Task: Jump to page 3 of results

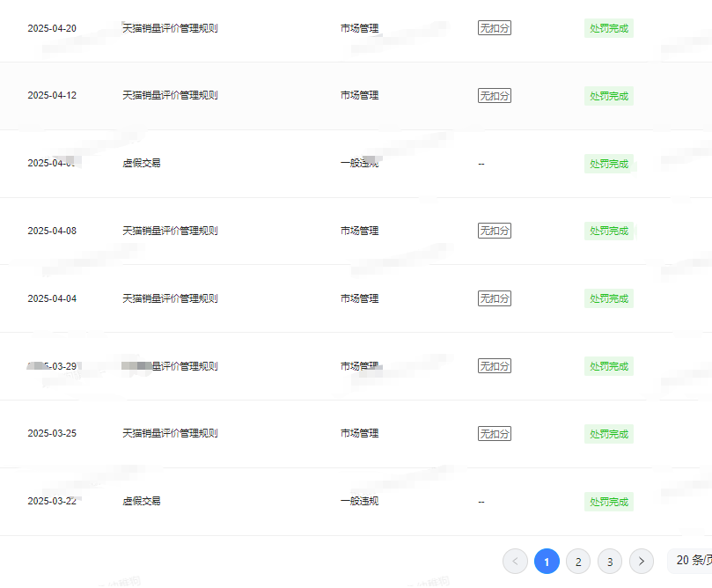Action: (x=610, y=561)
